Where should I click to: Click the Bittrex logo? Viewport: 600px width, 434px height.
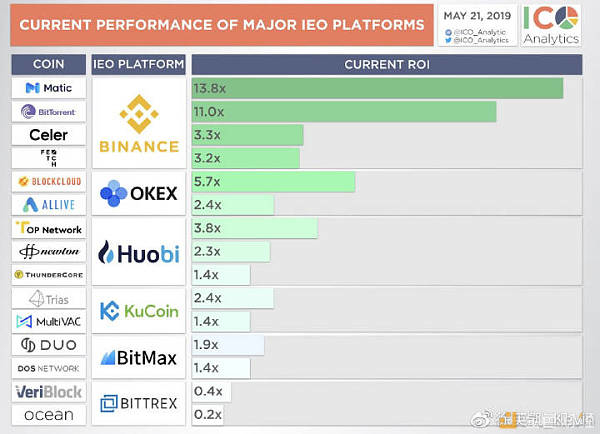pos(139,403)
